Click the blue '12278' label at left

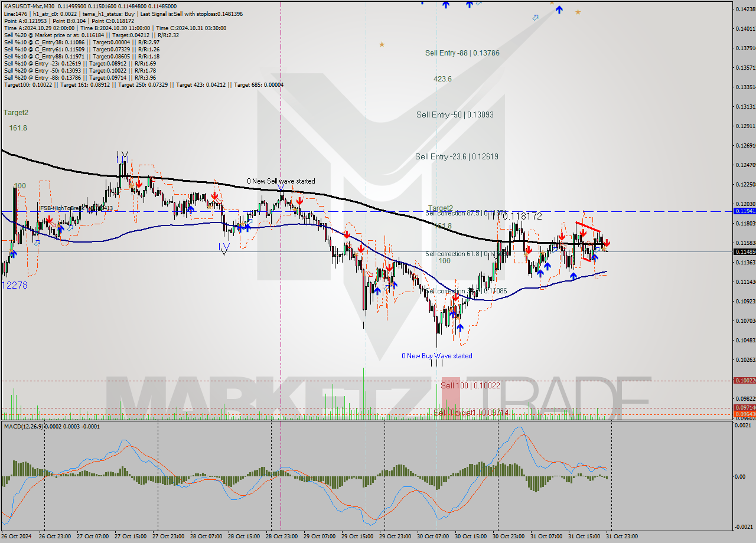[x=15, y=285]
